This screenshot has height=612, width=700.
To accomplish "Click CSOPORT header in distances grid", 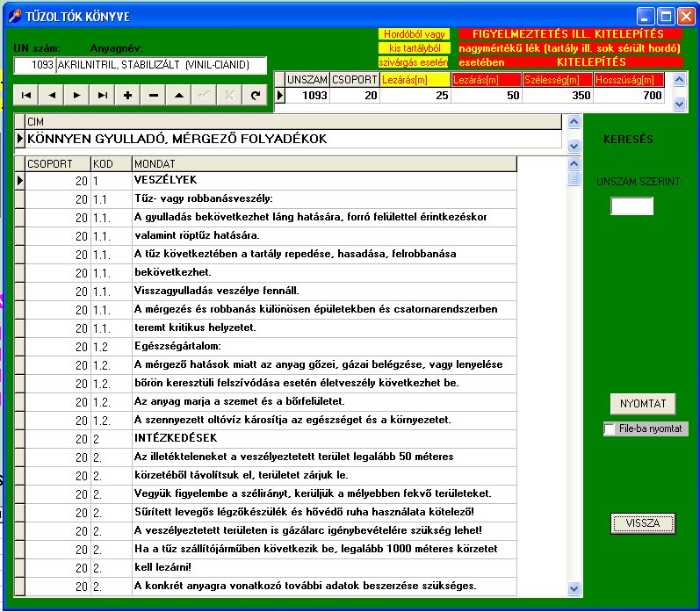I will (355, 79).
